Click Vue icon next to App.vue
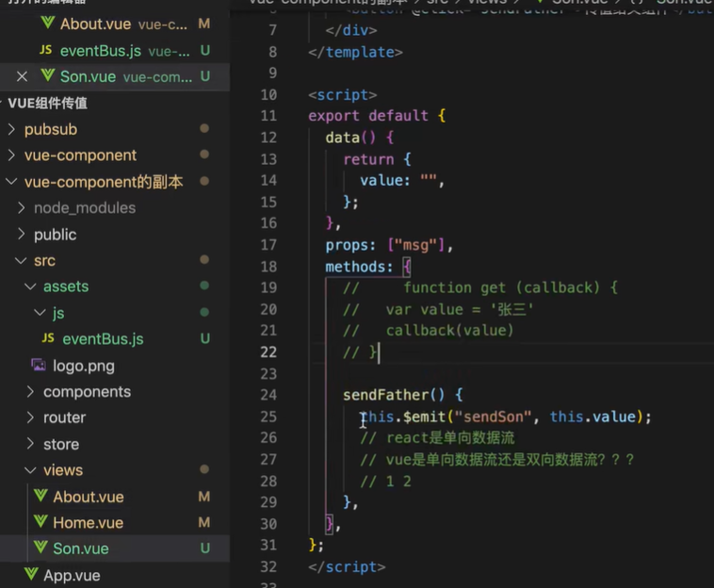The image size is (714, 588). 31,574
